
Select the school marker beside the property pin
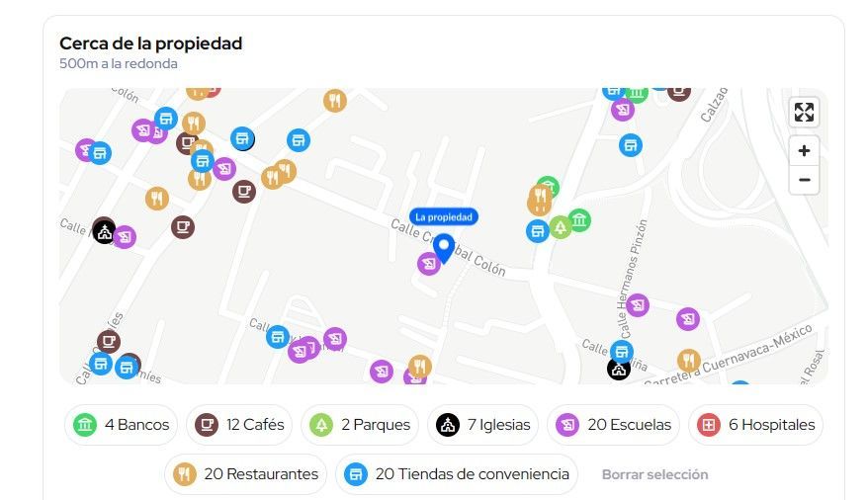point(429,263)
